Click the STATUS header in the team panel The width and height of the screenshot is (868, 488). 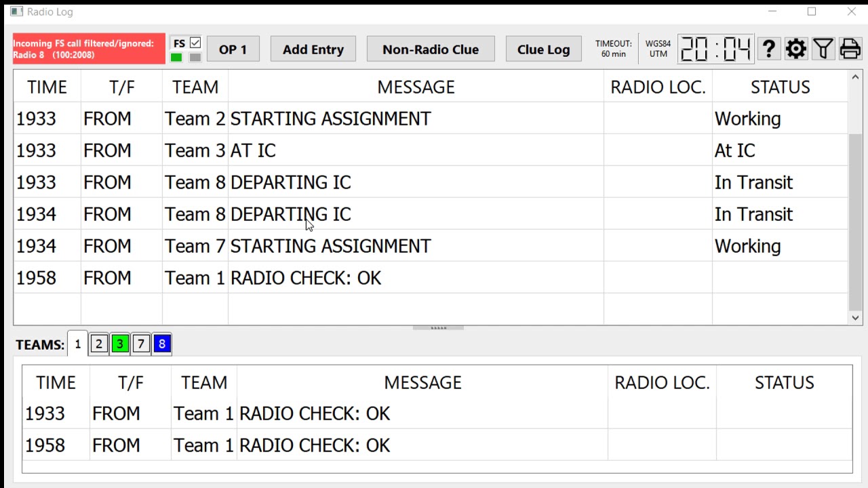point(784,382)
